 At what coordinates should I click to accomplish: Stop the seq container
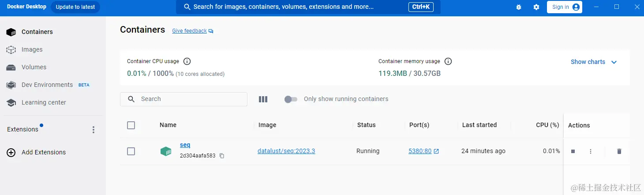(x=573, y=151)
